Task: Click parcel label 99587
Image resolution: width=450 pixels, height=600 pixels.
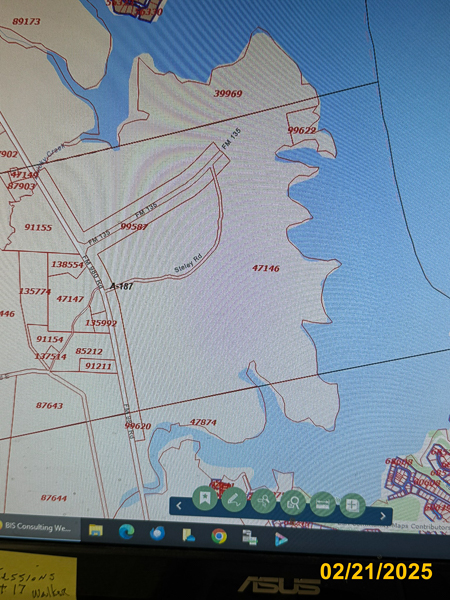Action: pos(134,227)
